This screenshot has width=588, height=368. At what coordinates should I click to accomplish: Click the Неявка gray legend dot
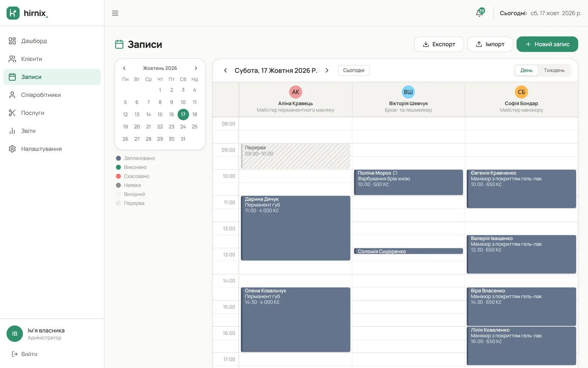(118, 185)
